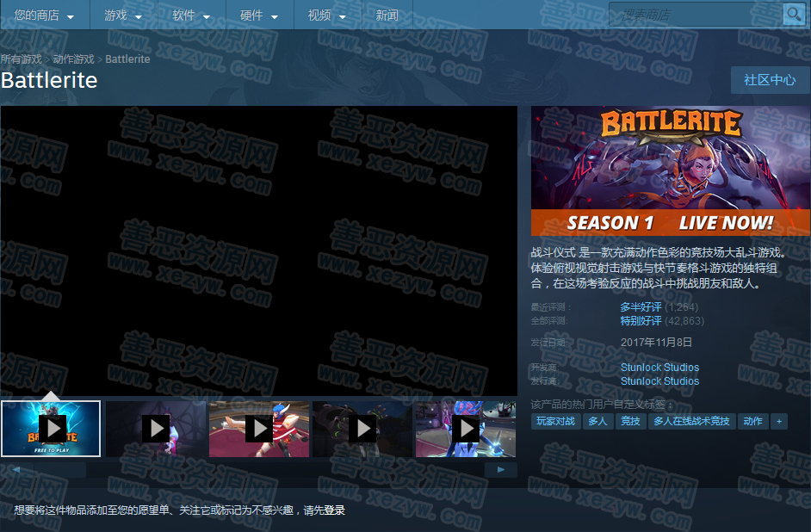Play the third video thumbnail
Image resolution: width=811 pixels, height=532 pixels.
point(259,428)
